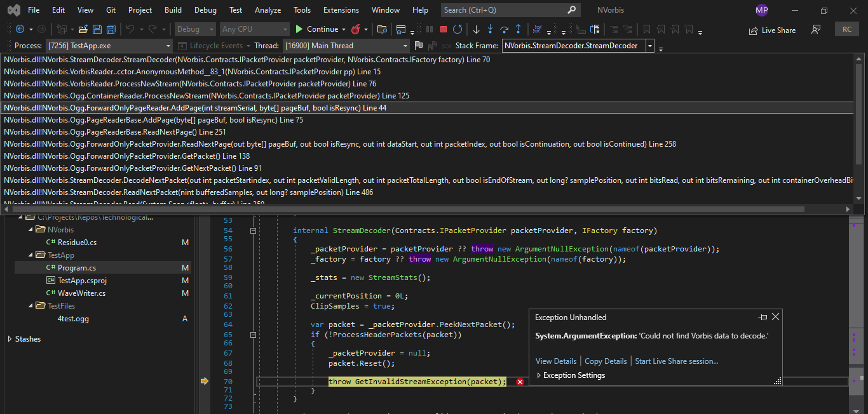The width and height of the screenshot is (868, 414).
Task: Open the Stack Frame dropdown arrow
Action: click(x=649, y=46)
